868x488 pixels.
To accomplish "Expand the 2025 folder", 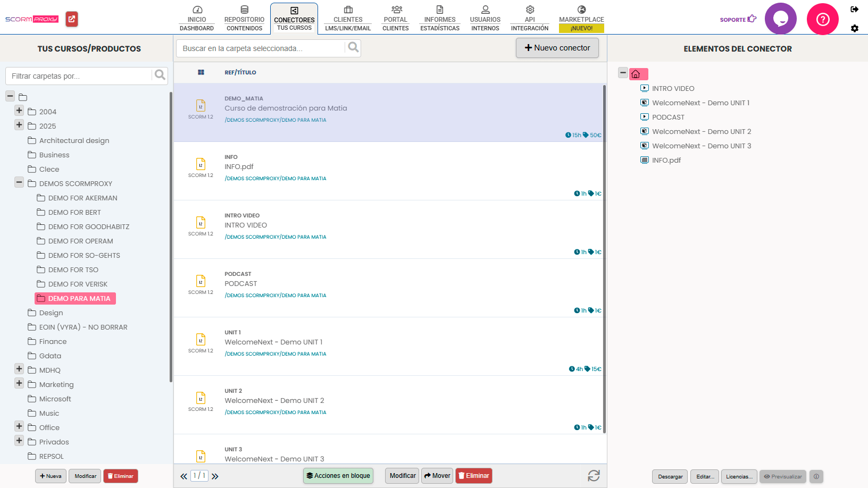I will point(19,125).
